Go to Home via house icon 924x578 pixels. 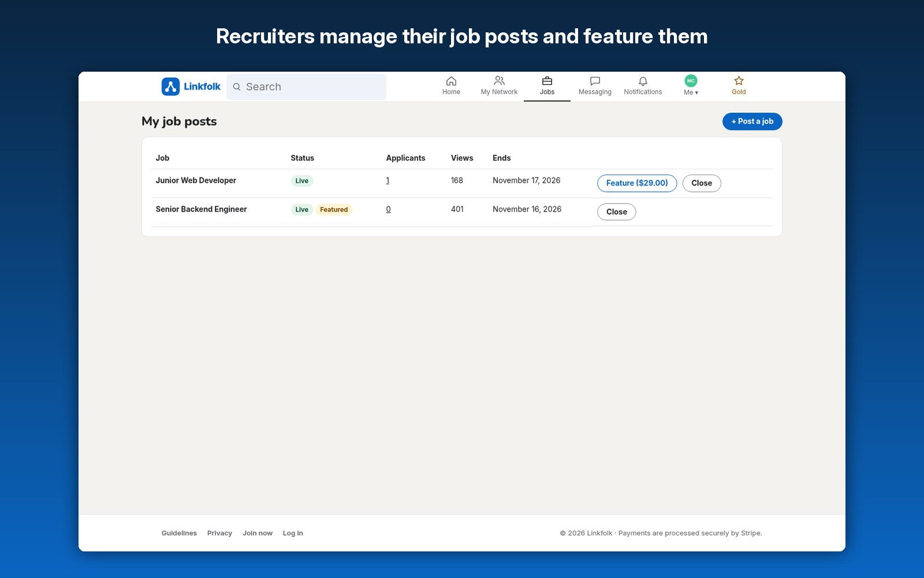[x=451, y=81]
